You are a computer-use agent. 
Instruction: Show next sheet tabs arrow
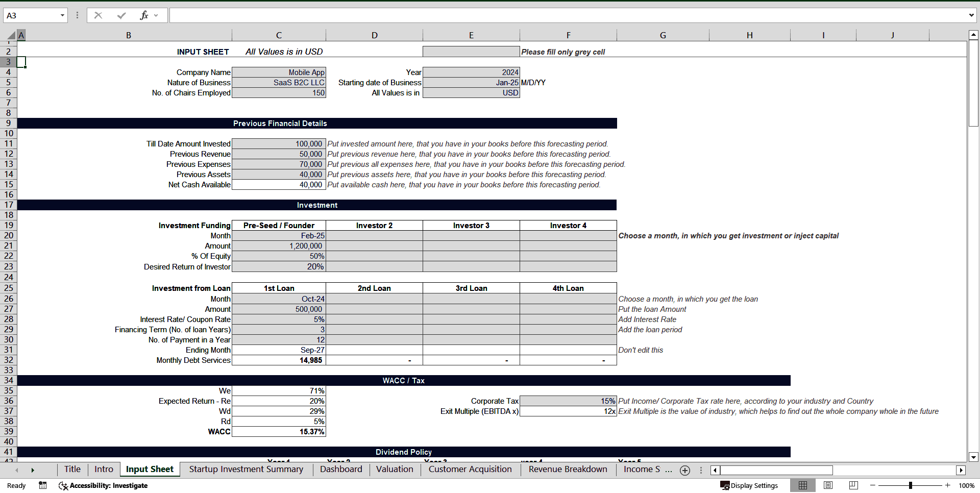point(33,470)
